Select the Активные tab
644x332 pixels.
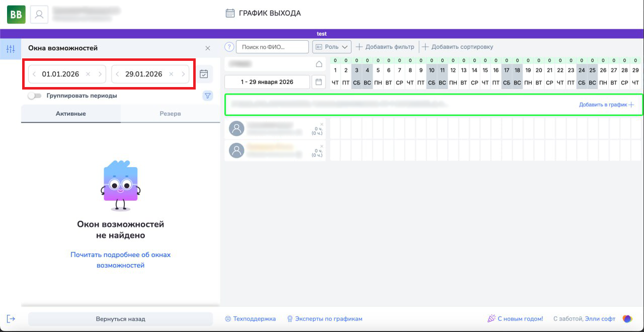(x=70, y=114)
